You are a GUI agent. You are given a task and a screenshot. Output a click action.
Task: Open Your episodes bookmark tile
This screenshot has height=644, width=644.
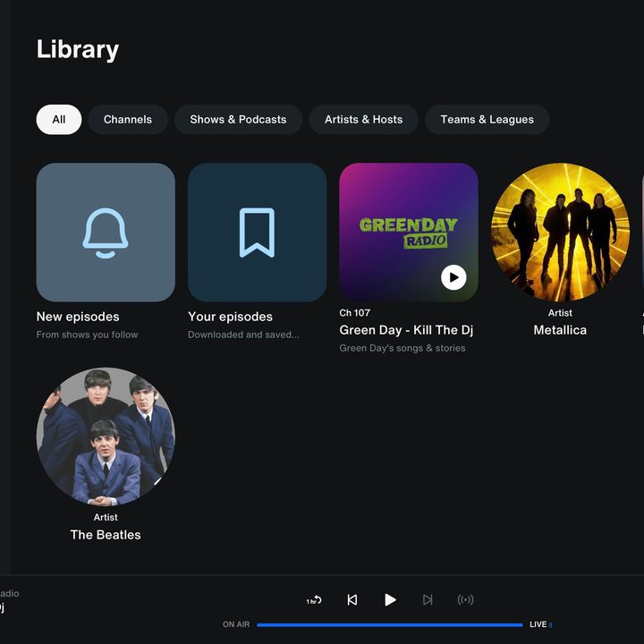(x=257, y=233)
